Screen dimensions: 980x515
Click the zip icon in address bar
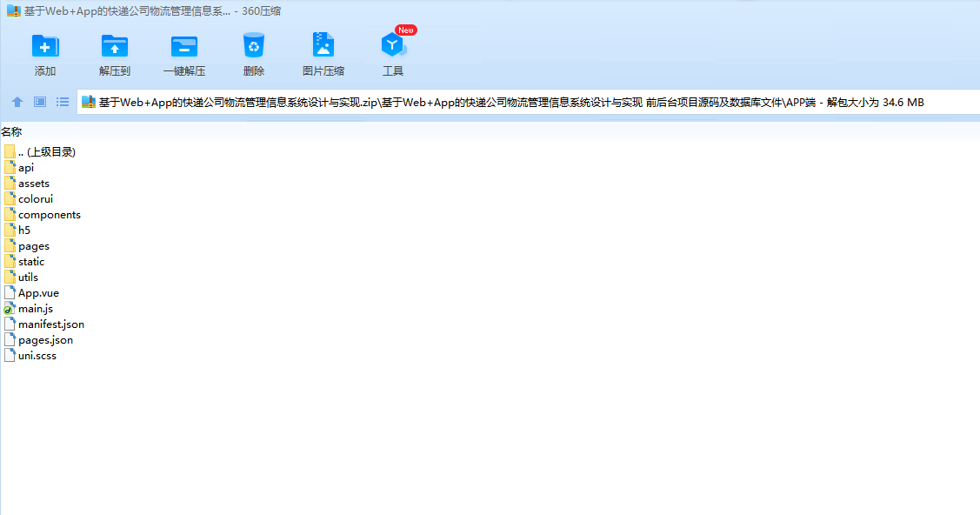tap(89, 102)
